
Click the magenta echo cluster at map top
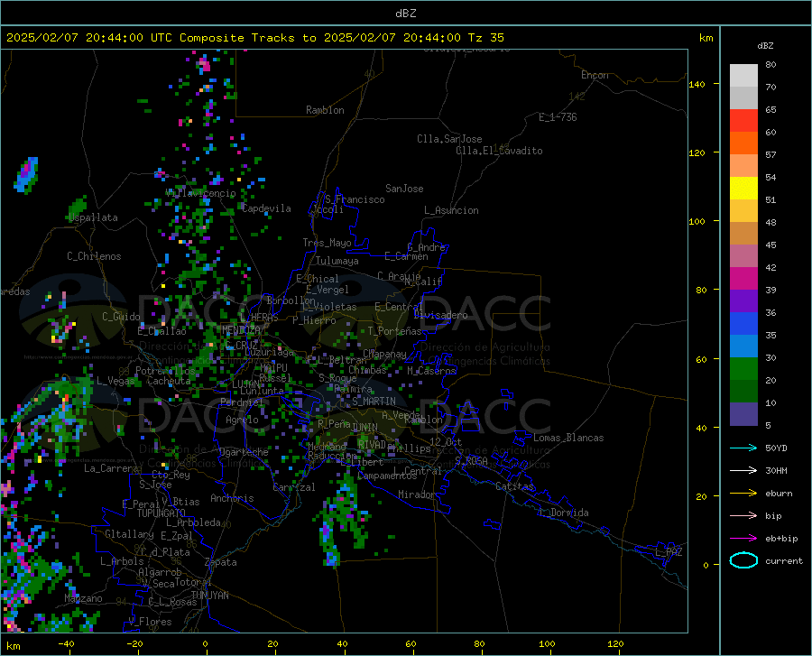click(x=204, y=64)
